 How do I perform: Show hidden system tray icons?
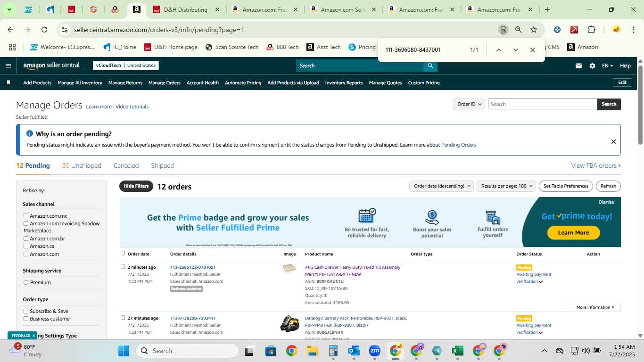544,351
